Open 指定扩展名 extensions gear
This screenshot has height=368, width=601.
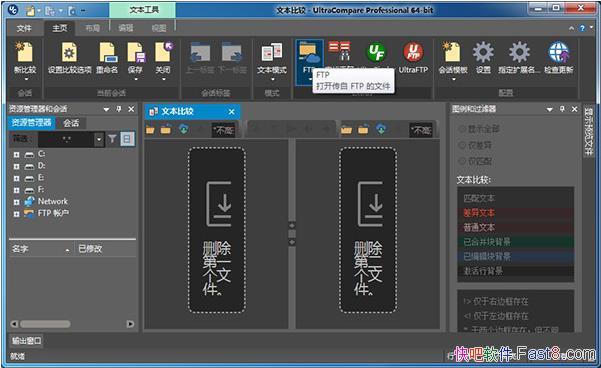point(519,53)
